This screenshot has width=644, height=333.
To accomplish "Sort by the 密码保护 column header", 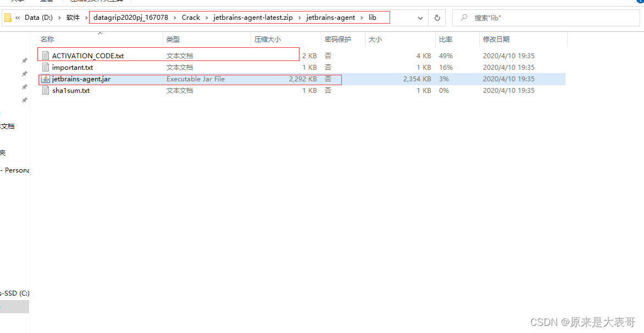I will pyautogui.click(x=338, y=40).
